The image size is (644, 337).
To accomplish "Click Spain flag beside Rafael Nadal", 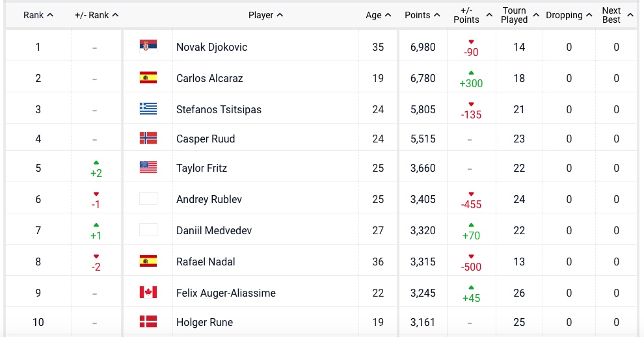I will [x=148, y=262].
